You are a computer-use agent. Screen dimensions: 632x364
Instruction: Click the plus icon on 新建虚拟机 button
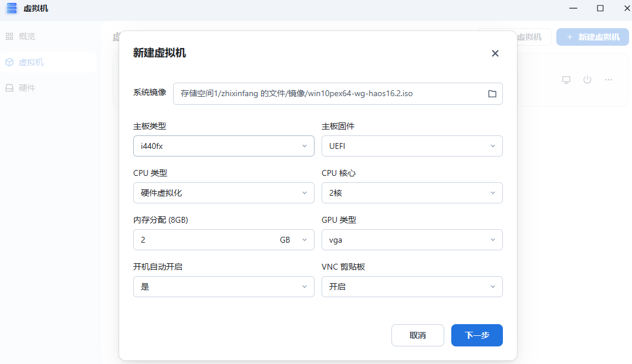pos(569,36)
